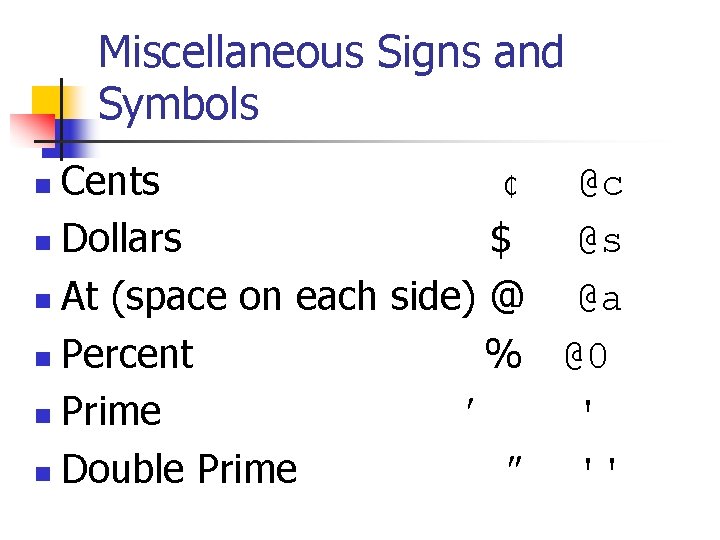The image size is (720, 540).
Task: Click the "@c" code text
Action: pos(601,184)
